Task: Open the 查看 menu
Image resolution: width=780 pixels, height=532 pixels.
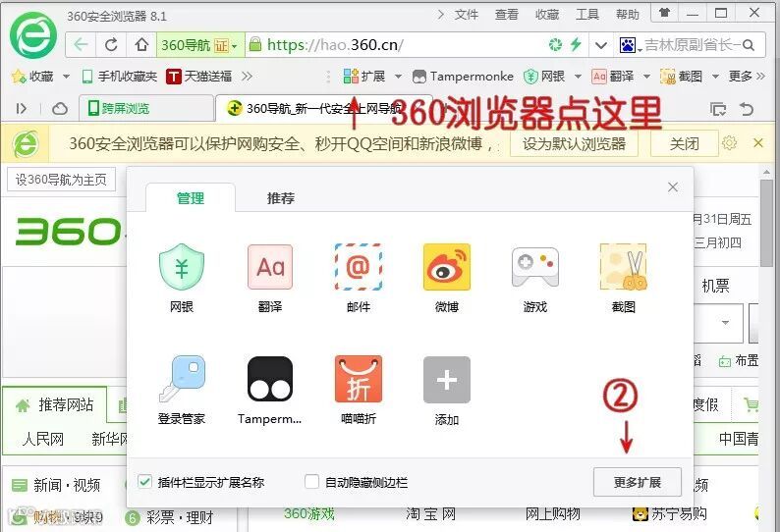Action: pos(506,15)
